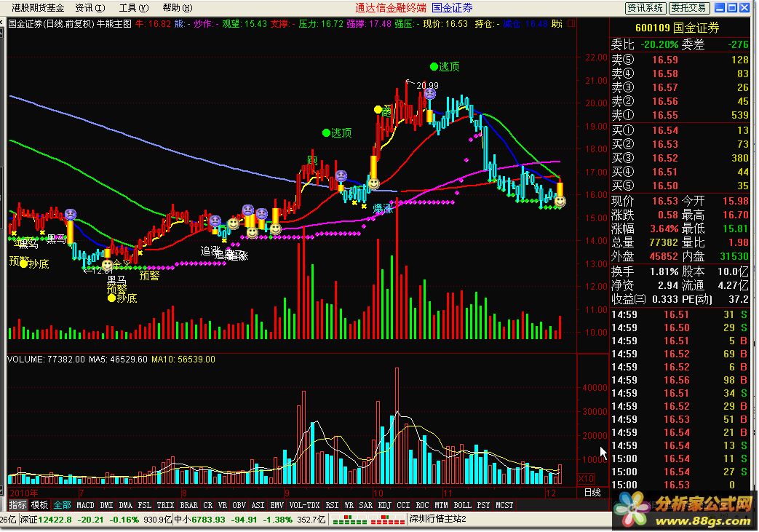Click the 买① 16.54 order row

[680, 130]
